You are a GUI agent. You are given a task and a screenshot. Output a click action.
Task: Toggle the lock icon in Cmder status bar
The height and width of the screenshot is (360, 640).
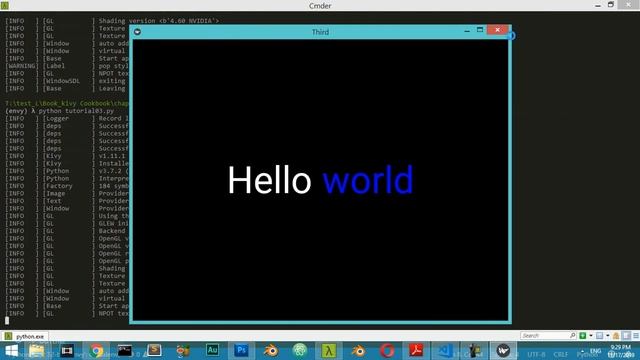[616, 336]
